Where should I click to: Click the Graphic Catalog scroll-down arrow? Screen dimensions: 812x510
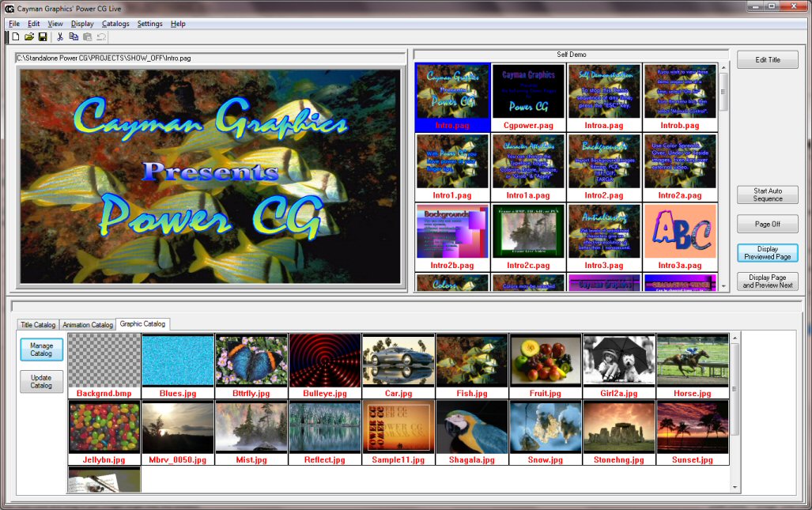735,487
